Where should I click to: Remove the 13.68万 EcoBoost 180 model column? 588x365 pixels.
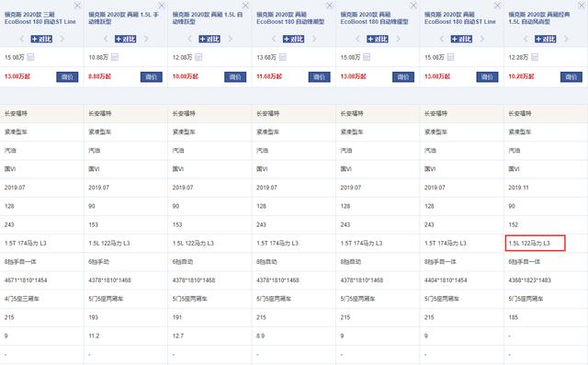coord(329,6)
